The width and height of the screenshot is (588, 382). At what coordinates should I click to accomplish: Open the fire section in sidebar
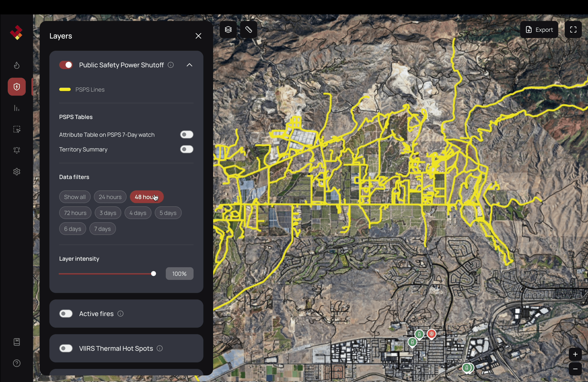pos(17,65)
